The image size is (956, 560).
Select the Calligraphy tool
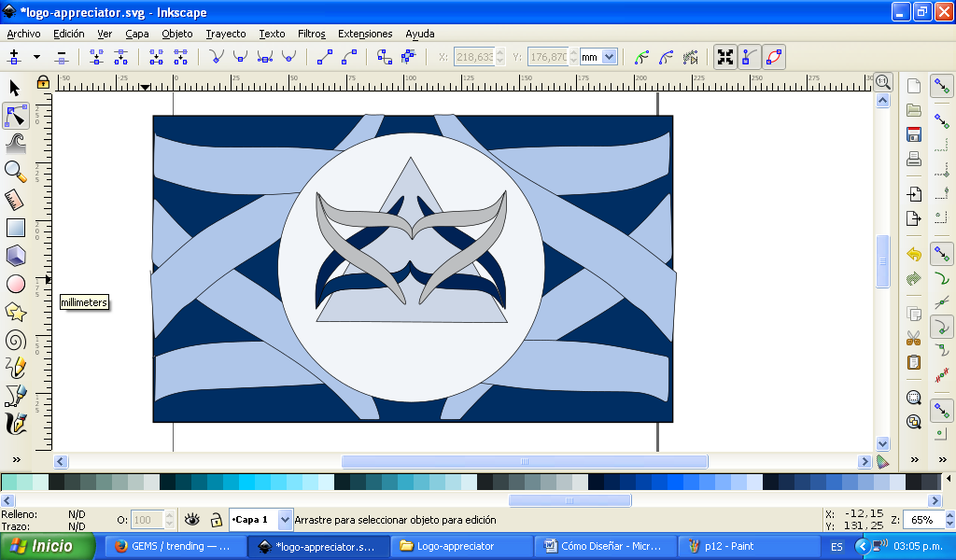(15, 424)
